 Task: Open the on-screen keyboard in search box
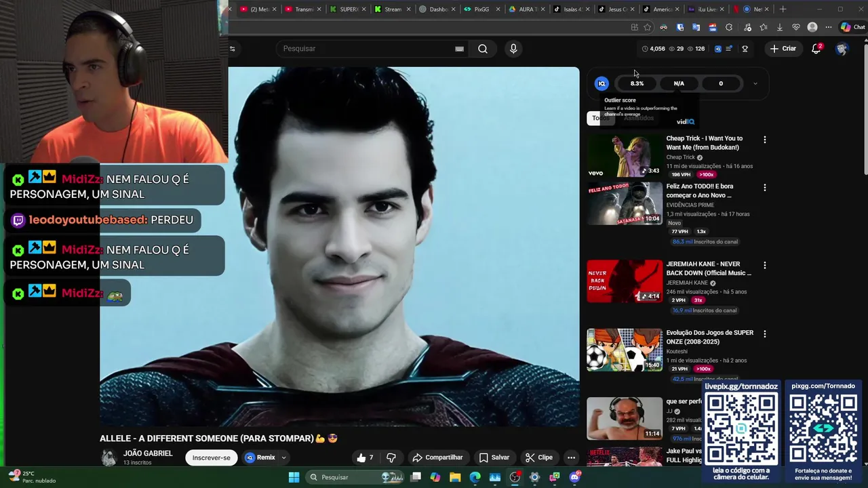pyautogui.click(x=459, y=49)
